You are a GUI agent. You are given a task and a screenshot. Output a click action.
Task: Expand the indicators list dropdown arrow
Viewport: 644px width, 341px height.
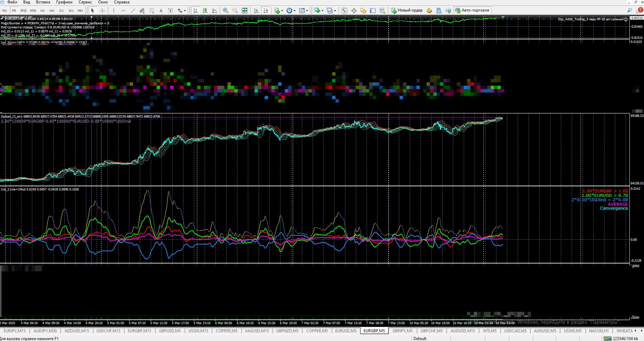[282, 11]
